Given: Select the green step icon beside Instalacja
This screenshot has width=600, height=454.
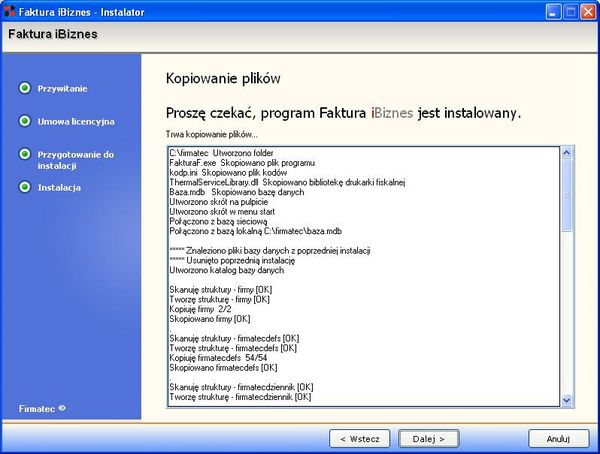Looking at the screenshot, I should point(25,187).
